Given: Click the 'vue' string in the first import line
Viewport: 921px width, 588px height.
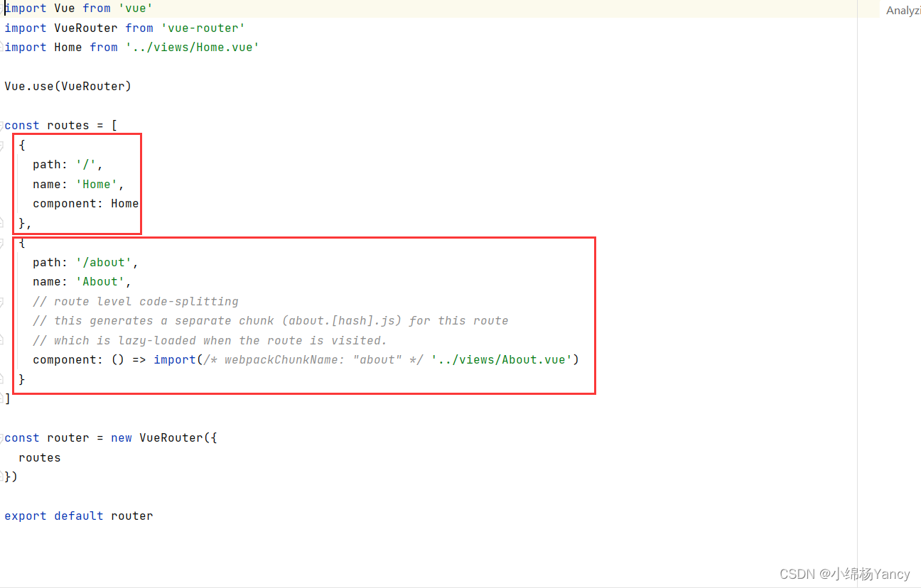Looking at the screenshot, I should pos(136,9).
